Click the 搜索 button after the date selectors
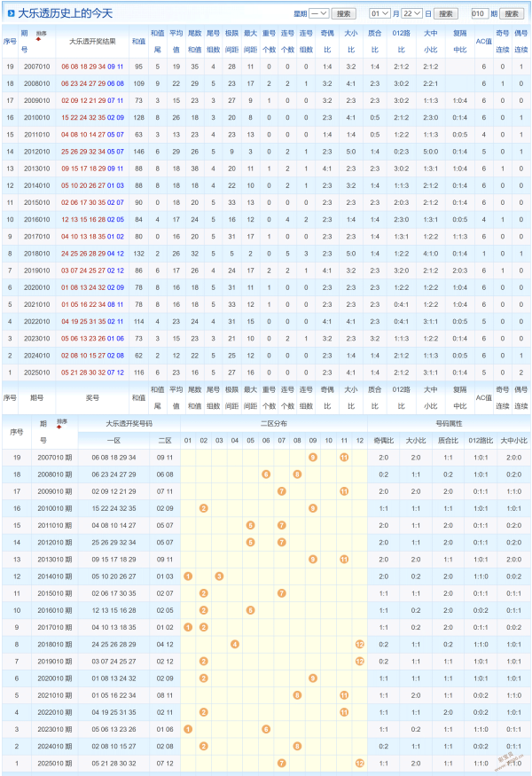The width and height of the screenshot is (532, 776). pos(448,14)
